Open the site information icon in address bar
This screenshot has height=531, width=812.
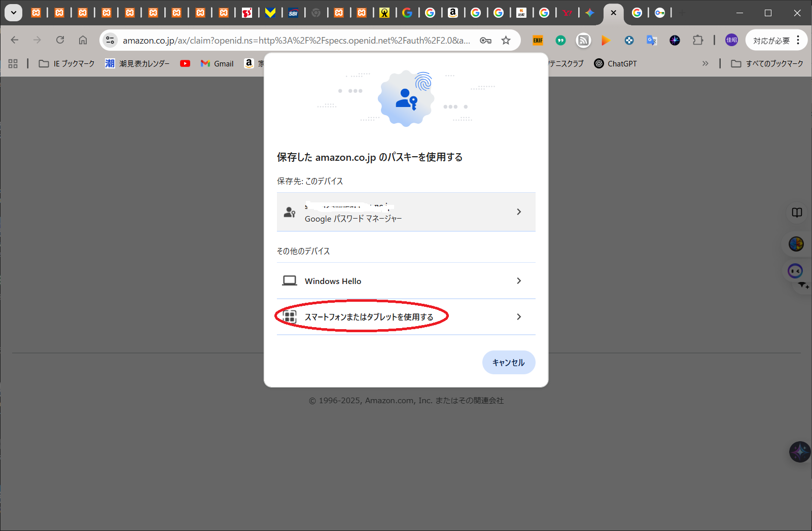[110, 40]
